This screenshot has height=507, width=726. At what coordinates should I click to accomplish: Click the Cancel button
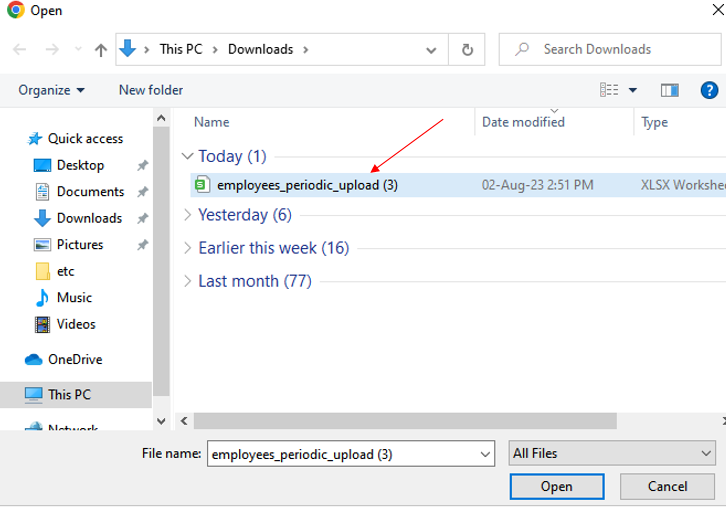coord(667,487)
